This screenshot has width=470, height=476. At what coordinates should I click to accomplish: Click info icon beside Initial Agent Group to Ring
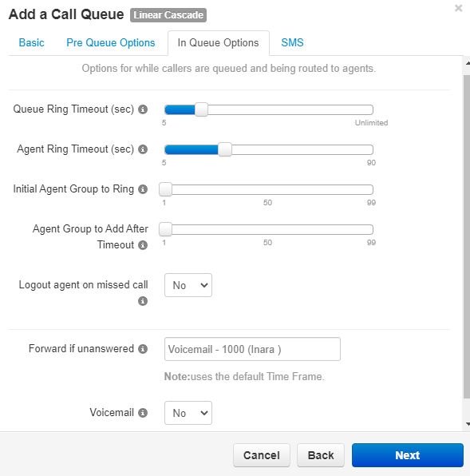(143, 189)
